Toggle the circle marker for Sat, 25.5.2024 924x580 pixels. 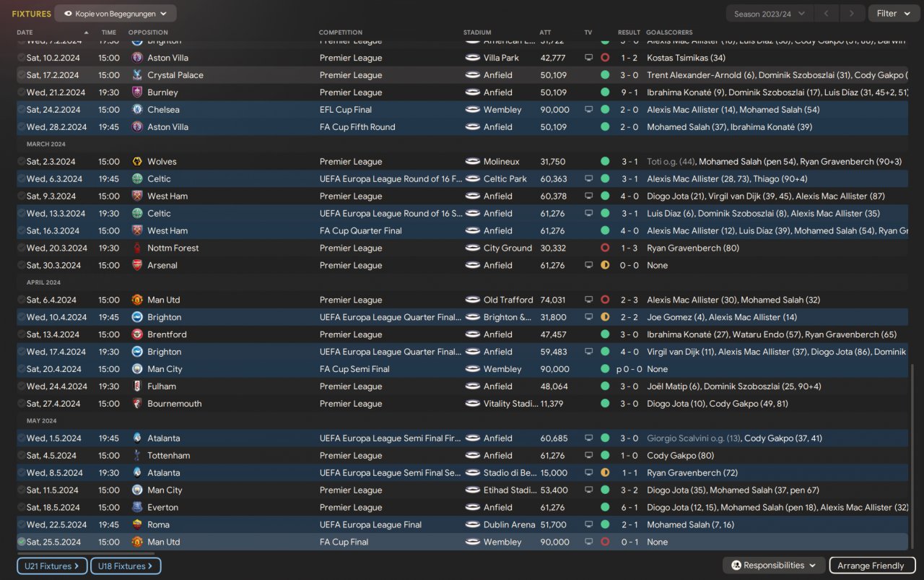pos(22,542)
